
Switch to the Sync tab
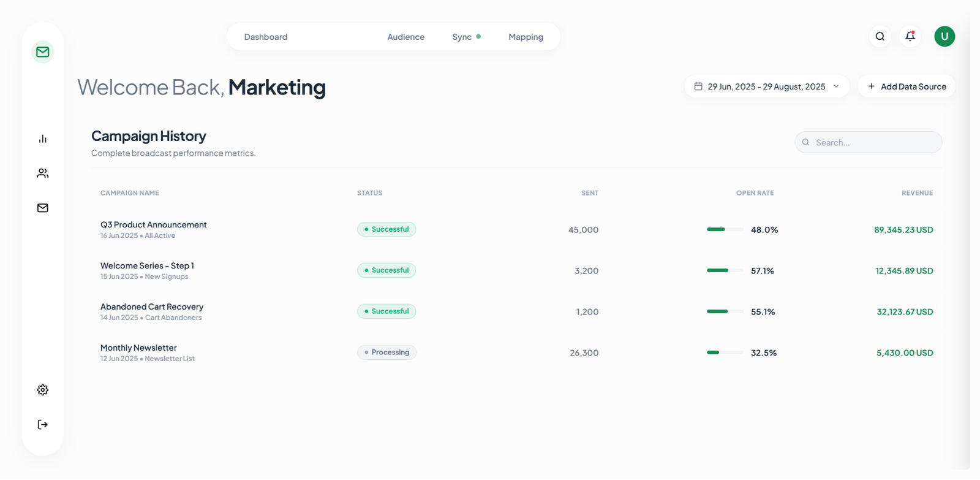[x=466, y=37]
